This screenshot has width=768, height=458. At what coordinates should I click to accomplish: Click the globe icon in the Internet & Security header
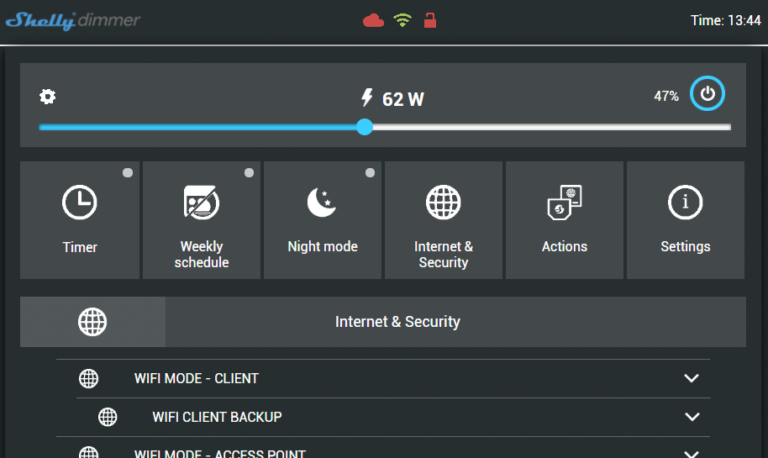(x=93, y=322)
